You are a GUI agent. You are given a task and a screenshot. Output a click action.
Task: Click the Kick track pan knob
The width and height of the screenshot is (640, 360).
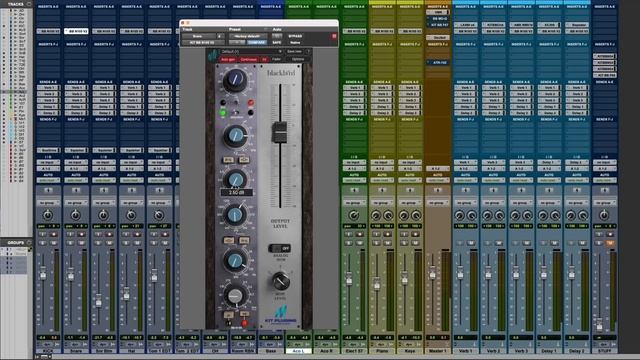click(48, 215)
